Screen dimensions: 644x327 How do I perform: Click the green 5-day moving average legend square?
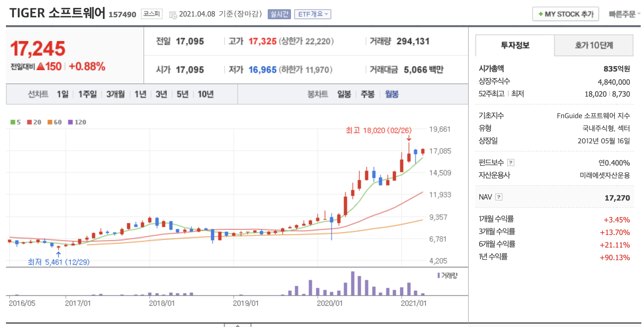point(13,122)
